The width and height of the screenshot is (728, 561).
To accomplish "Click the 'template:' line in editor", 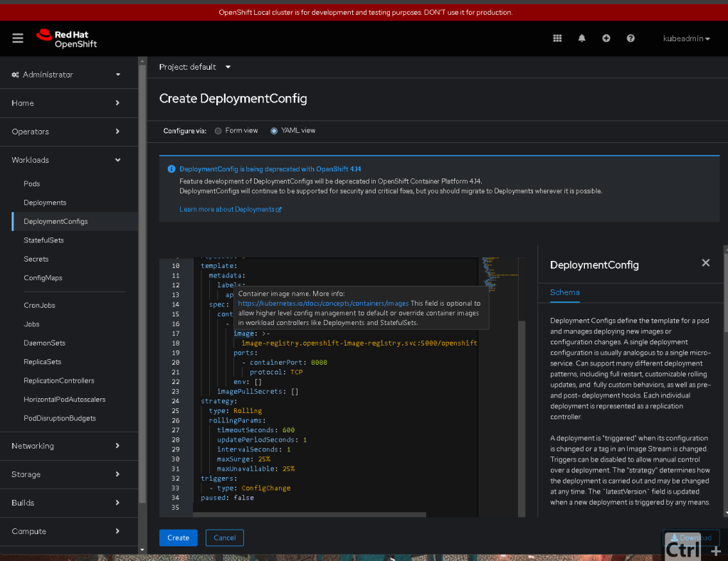I will click(x=219, y=266).
